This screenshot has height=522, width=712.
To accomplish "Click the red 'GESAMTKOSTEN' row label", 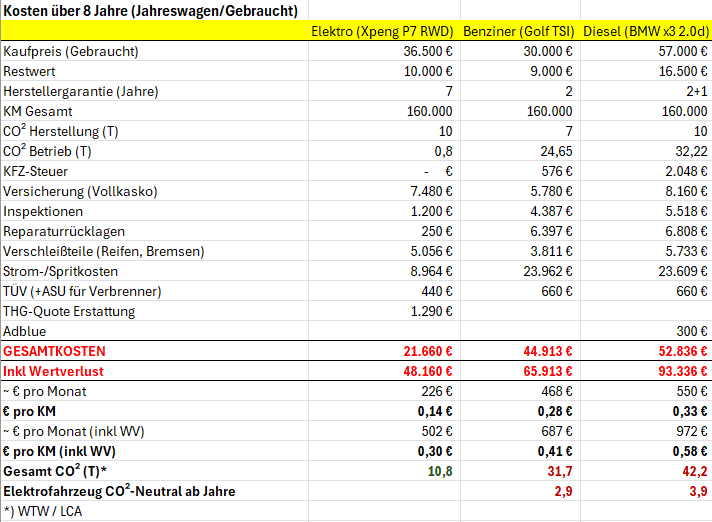I will pyautogui.click(x=54, y=351).
